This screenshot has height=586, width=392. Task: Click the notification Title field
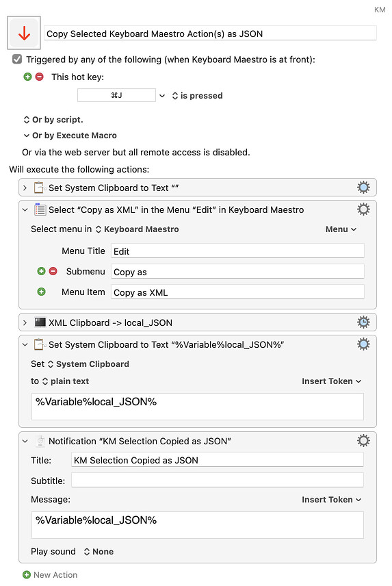pyautogui.click(x=218, y=459)
